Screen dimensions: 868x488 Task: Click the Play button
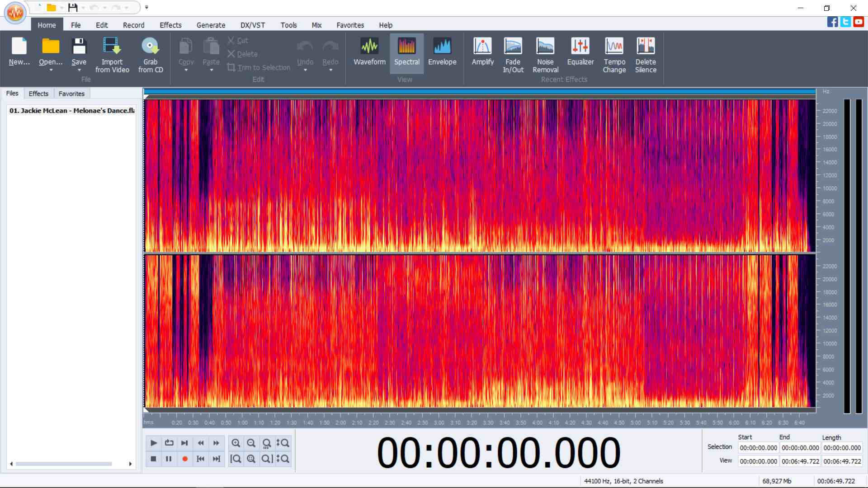click(153, 443)
